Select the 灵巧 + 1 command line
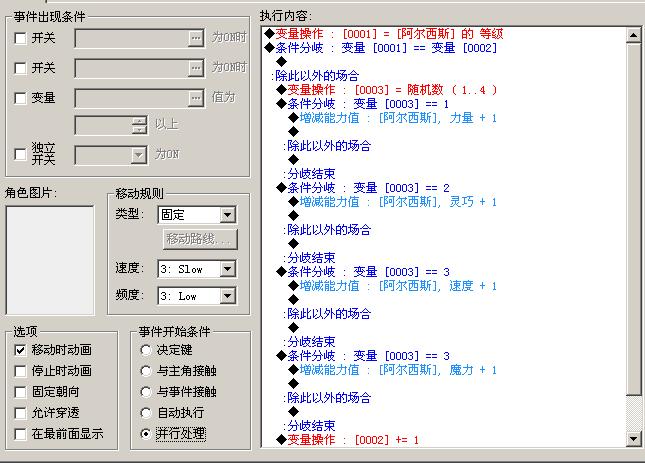The height and width of the screenshot is (463, 645). [393, 202]
